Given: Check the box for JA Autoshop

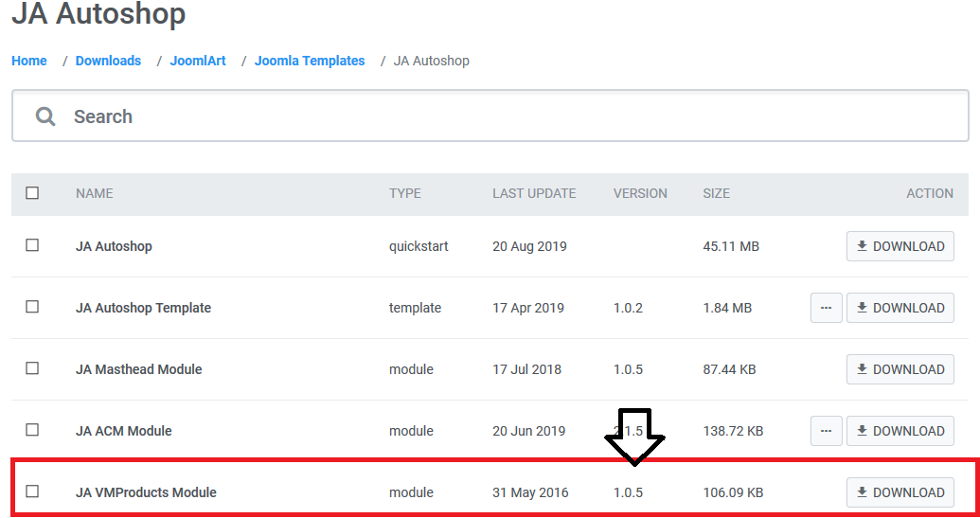Looking at the screenshot, I should pos(32,245).
